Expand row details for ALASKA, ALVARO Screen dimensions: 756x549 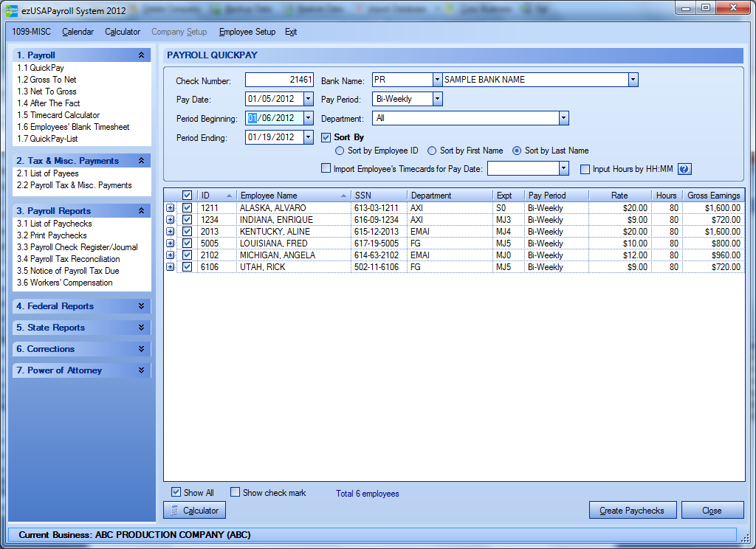point(171,208)
